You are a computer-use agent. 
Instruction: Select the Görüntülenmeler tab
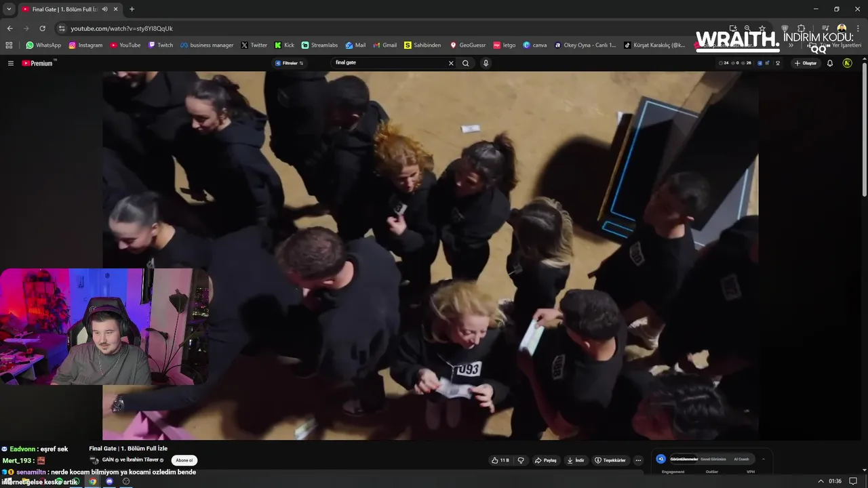point(684,459)
